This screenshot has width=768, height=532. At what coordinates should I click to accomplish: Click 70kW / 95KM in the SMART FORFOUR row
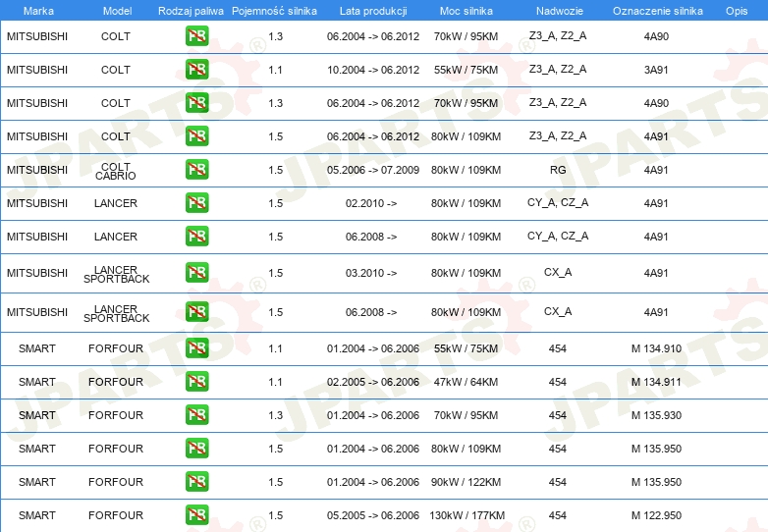pos(466,415)
